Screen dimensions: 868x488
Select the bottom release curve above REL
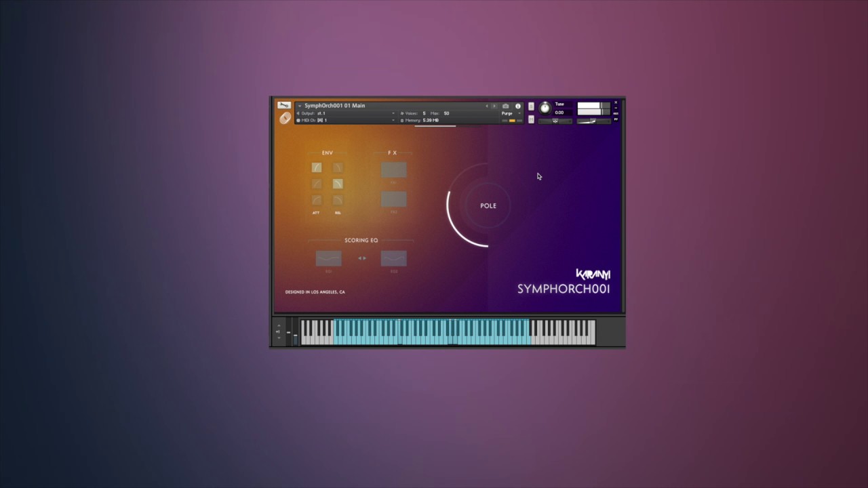click(x=338, y=200)
